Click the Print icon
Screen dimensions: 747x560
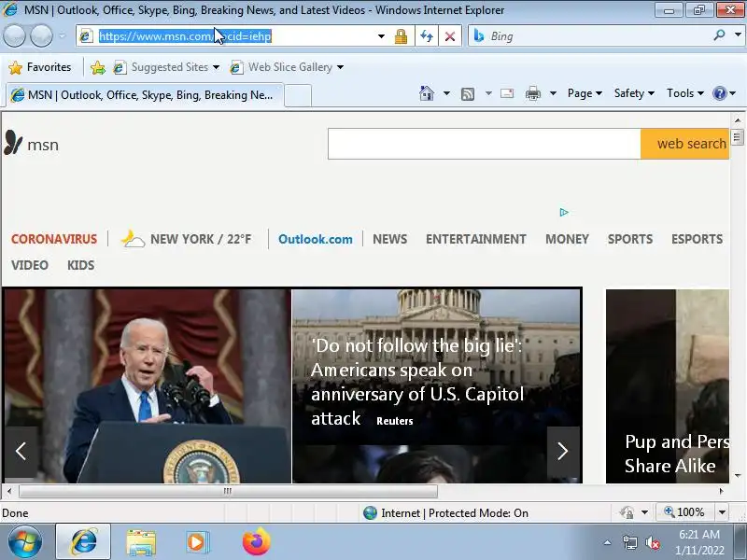click(532, 93)
